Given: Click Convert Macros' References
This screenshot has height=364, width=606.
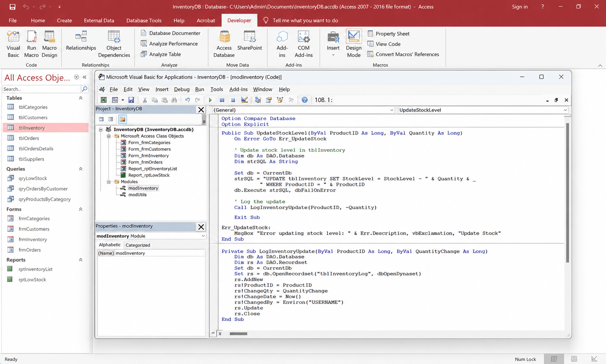Looking at the screenshot, I should click(x=403, y=54).
